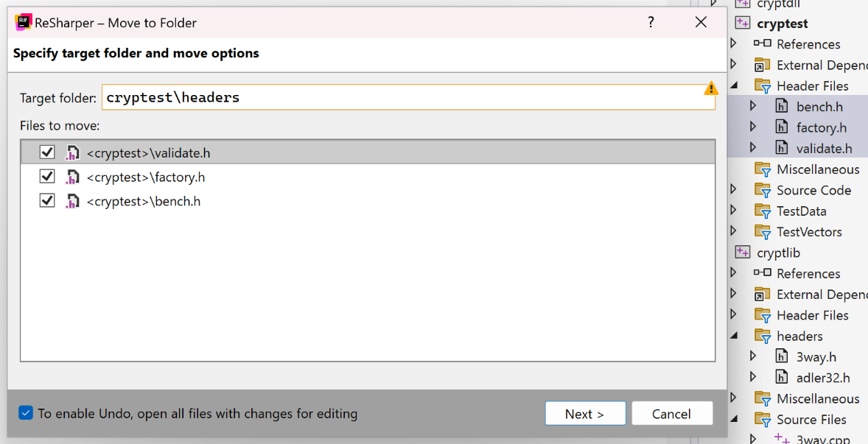Click the Target folder input field
Image resolution: width=868 pixels, height=444 pixels.
(398, 97)
